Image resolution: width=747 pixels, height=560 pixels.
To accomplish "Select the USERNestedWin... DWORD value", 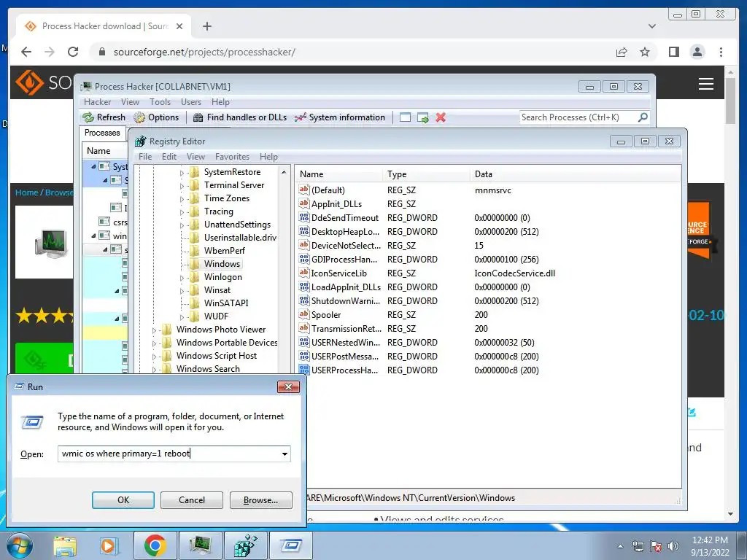I will [346, 343].
